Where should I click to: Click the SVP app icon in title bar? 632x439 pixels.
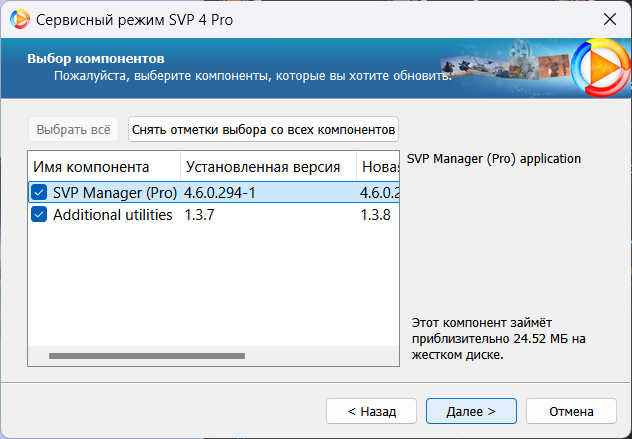coord(19,19)
